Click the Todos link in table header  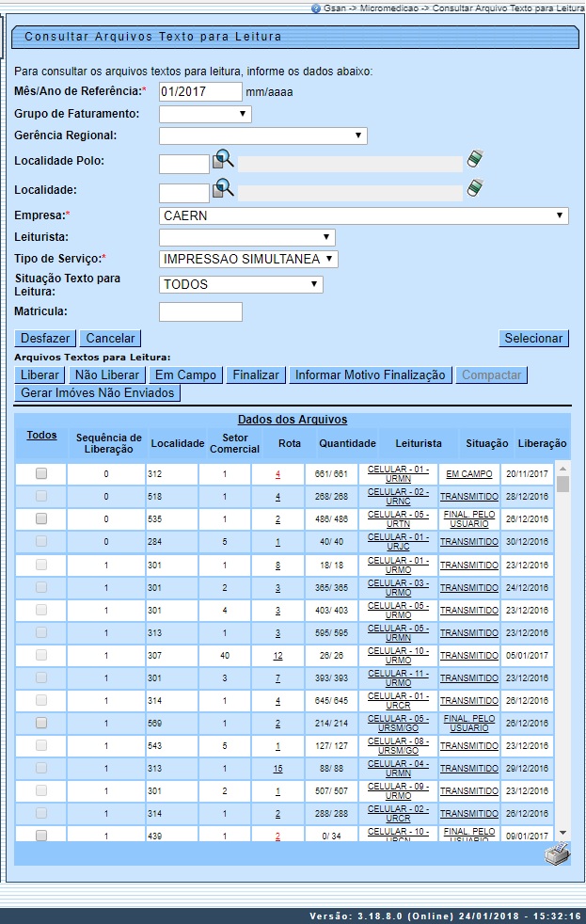point(41,435)
